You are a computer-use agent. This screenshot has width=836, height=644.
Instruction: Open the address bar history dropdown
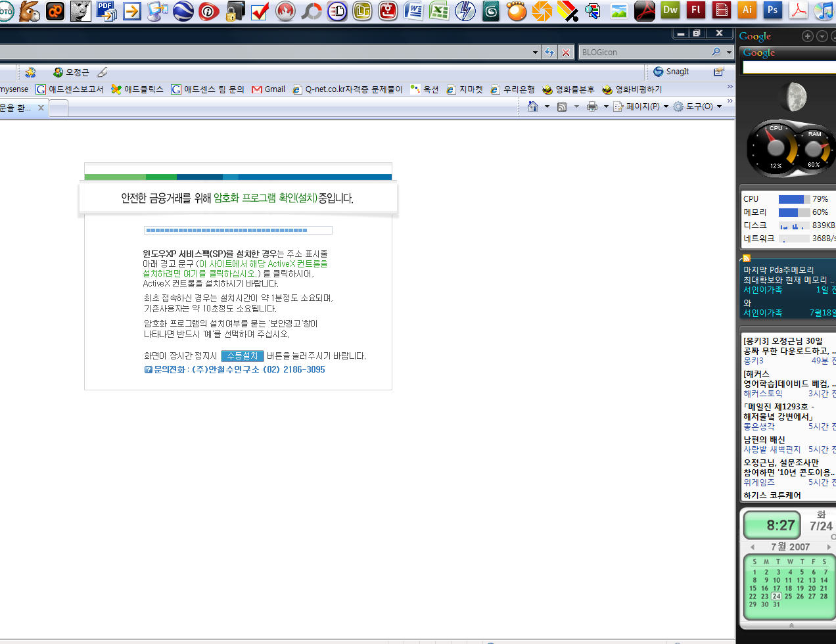click(535, 52)
